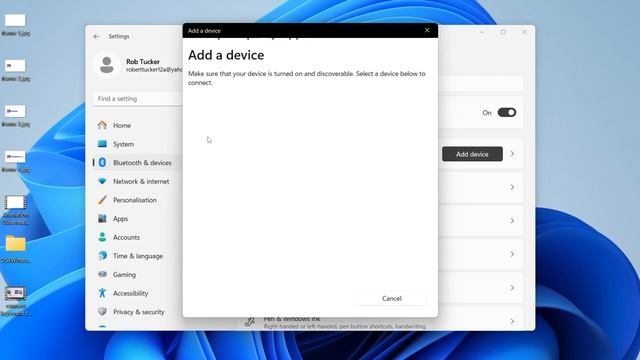This screenshot has height=360, width=640.
Task: Click the Rob Tucker profile avatar
Action: coord(107,65)
